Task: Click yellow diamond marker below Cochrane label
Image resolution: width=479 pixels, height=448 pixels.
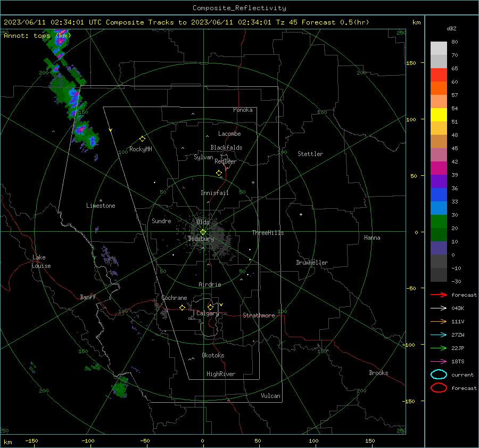Action: 183,308
